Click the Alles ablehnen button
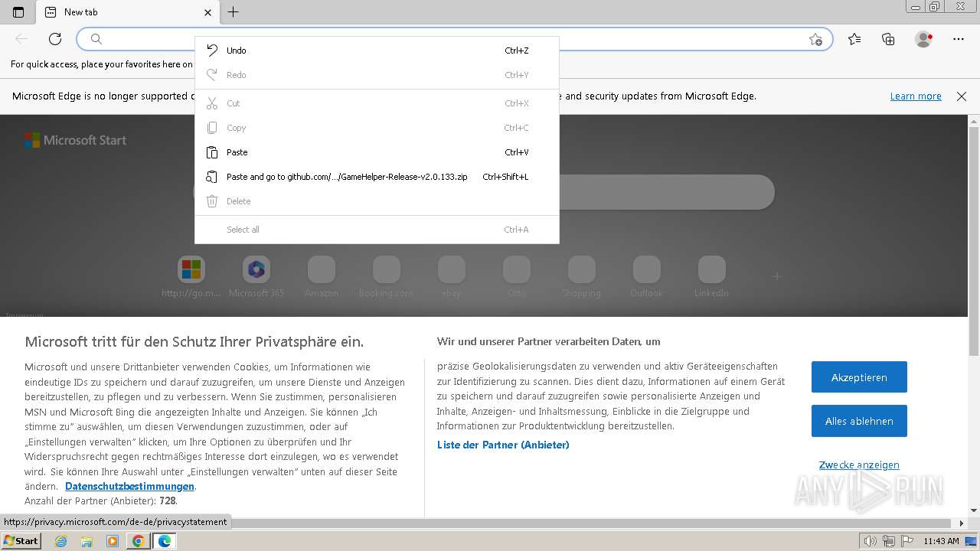Image resolution: width=980 pixels, height=551 pixels. pos(859,421)
